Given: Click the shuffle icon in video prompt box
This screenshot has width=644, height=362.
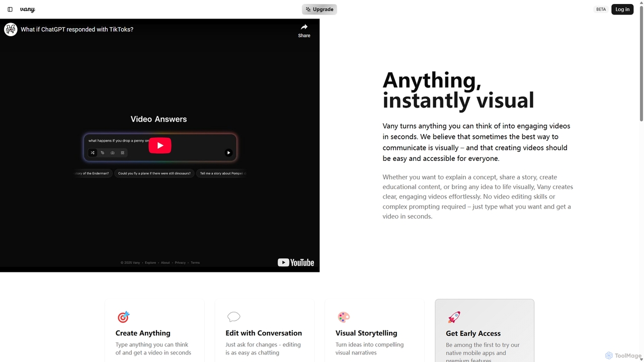Looking at the screenshot, I should coord(93,153).
